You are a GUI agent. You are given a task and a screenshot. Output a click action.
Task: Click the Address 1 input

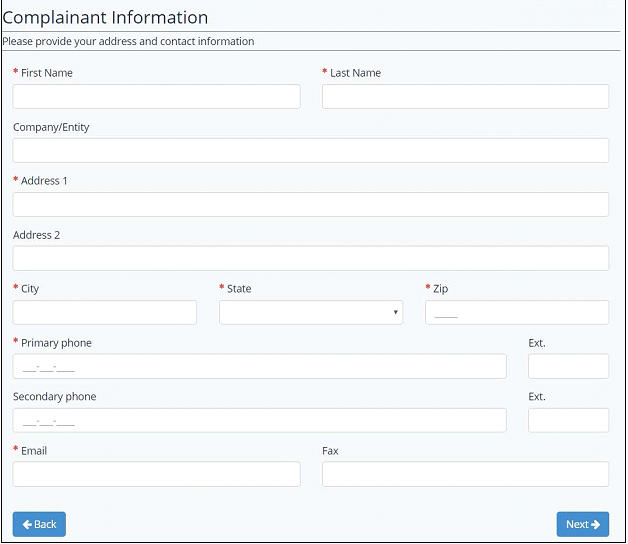[310, 205]
